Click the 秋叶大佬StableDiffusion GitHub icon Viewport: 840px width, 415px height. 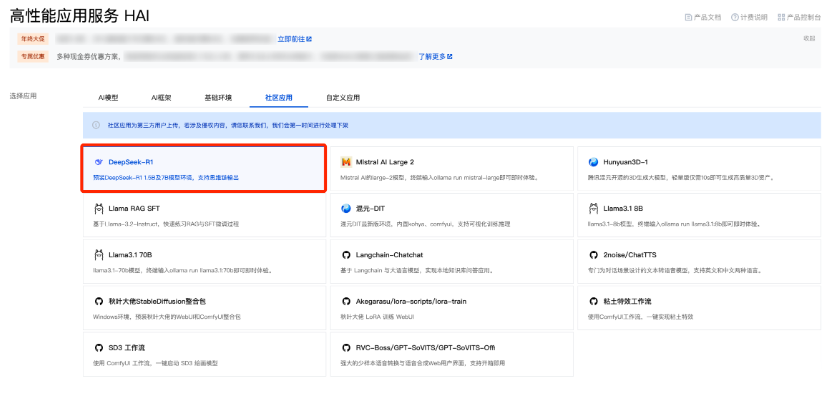click(98, 301)
